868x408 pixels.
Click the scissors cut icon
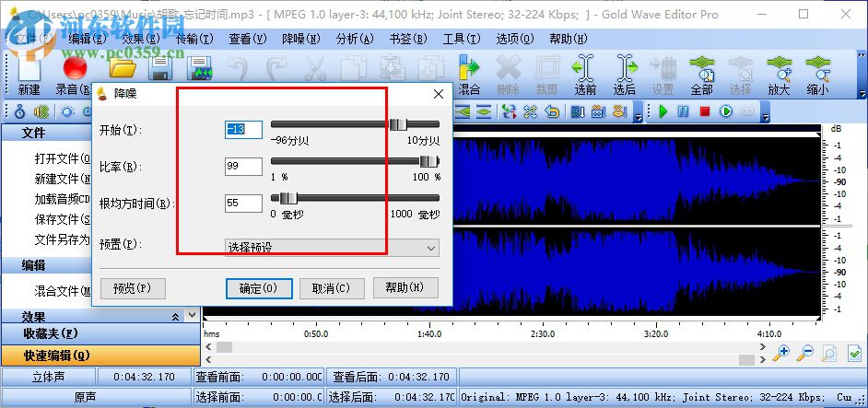click(x=315, y=69)
